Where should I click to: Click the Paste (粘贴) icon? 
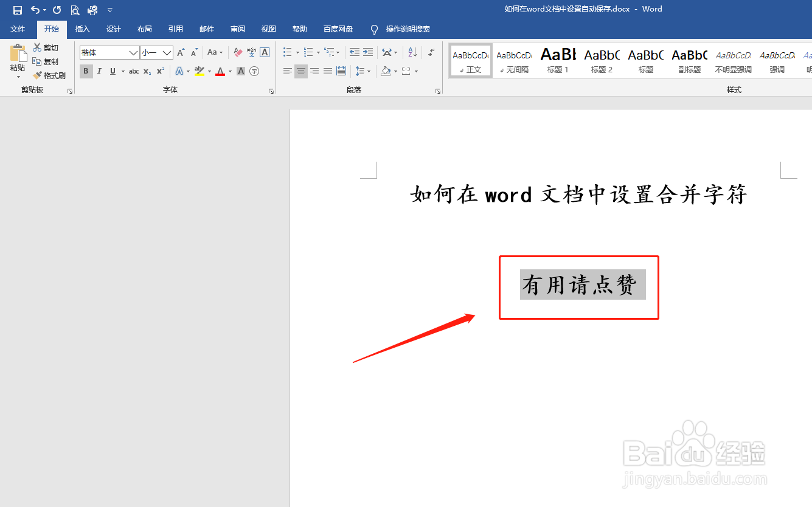click(x=18, y=53)
